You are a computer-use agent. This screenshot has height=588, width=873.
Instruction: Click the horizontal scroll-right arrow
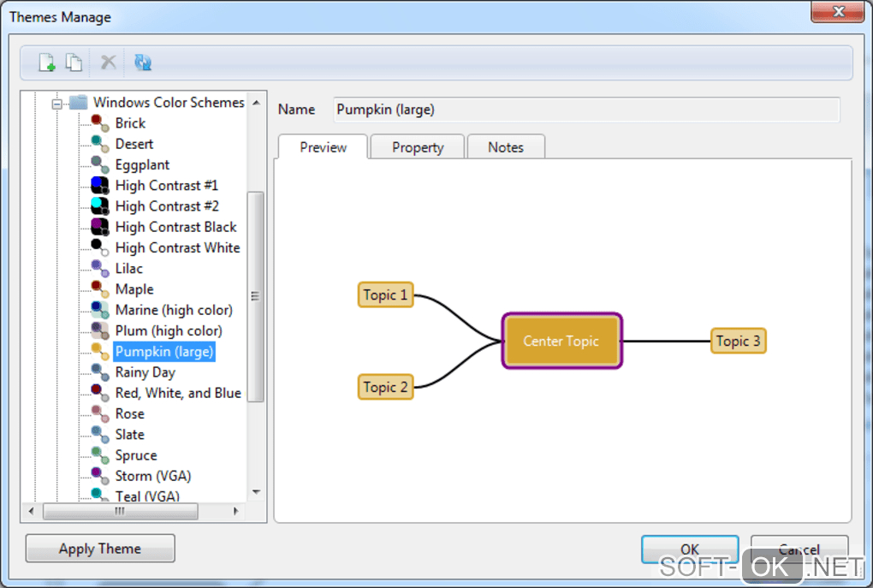pos(236,511)
